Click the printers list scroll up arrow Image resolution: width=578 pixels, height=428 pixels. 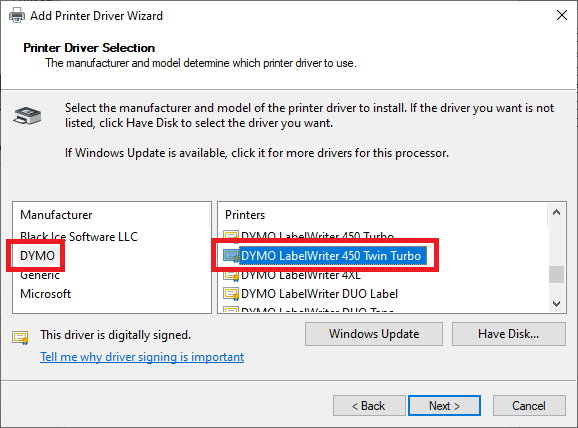click(557, 212)
